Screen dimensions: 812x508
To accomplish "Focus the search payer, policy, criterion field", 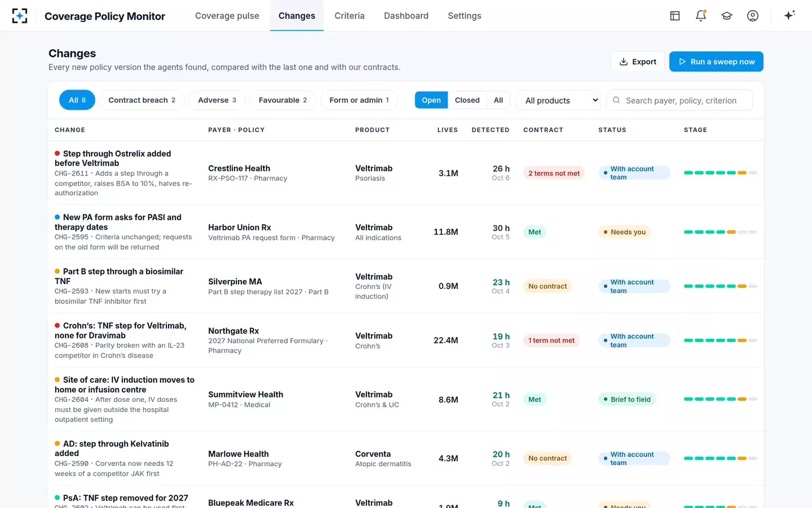I will click(x=679, y=100).
